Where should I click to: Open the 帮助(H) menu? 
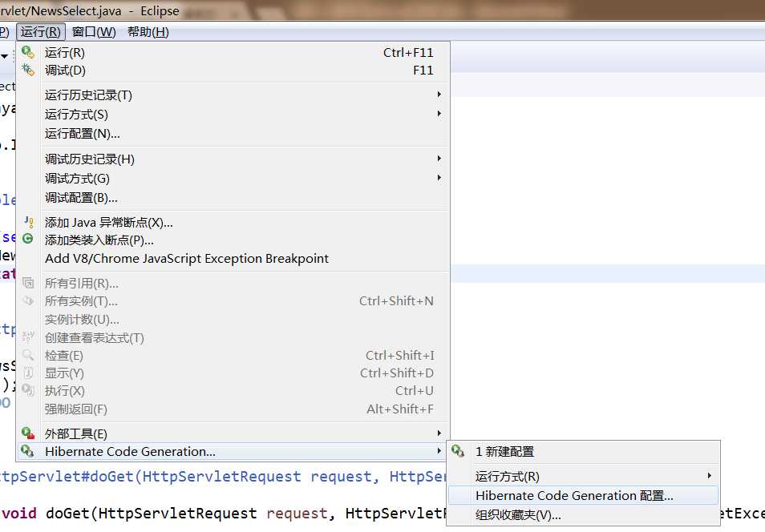[148, 32]
